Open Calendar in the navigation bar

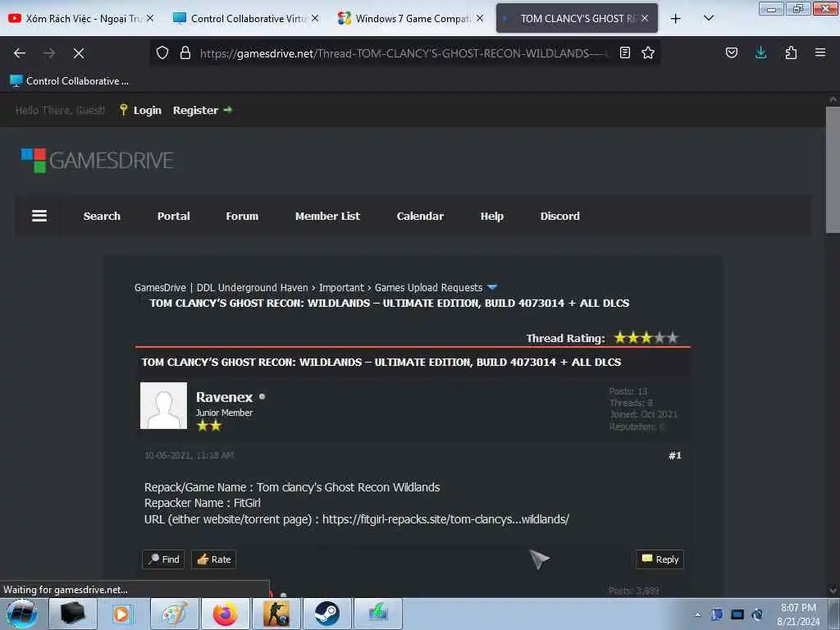tap(420, 216)
